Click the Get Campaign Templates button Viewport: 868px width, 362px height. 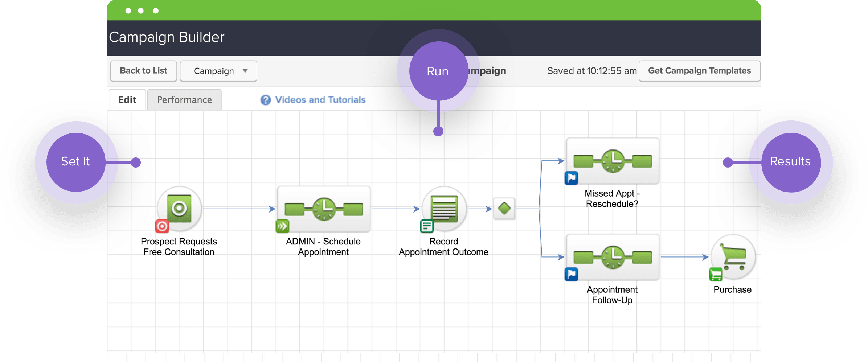[x=699, y=71]
